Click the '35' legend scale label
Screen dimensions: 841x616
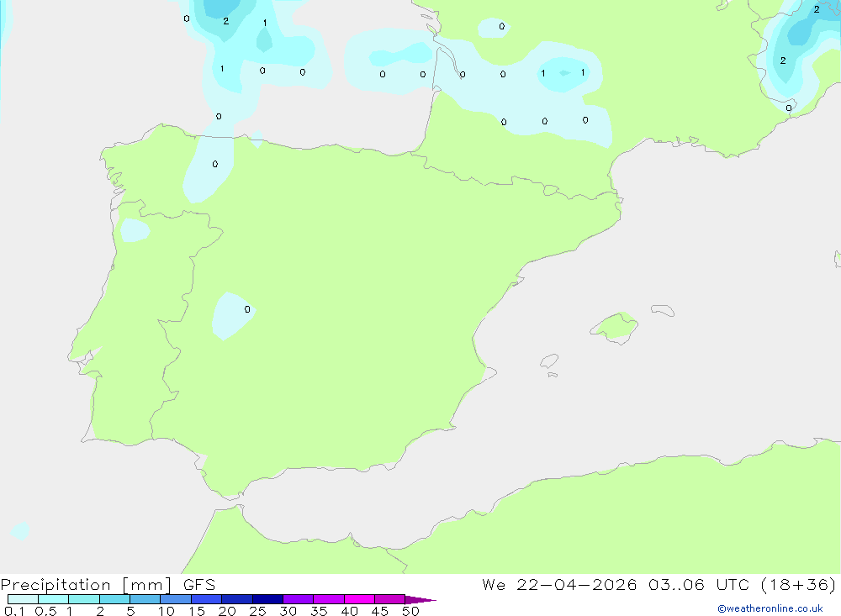coord(319,611)
